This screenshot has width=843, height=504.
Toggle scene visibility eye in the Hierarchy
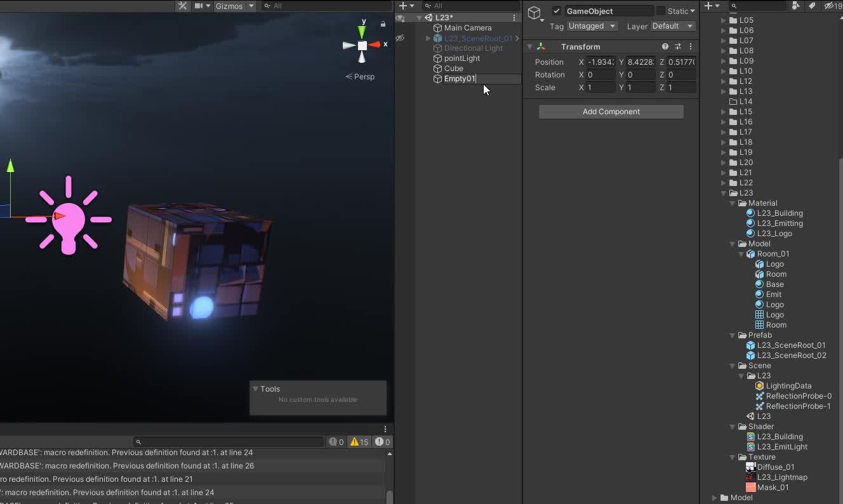[x=399, y=18]
